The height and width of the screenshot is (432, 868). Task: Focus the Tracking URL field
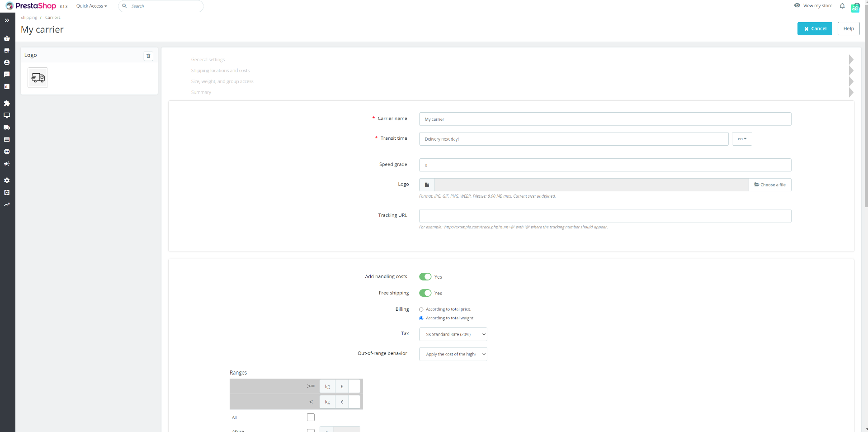pyautogui.click(x=605, y=216)
